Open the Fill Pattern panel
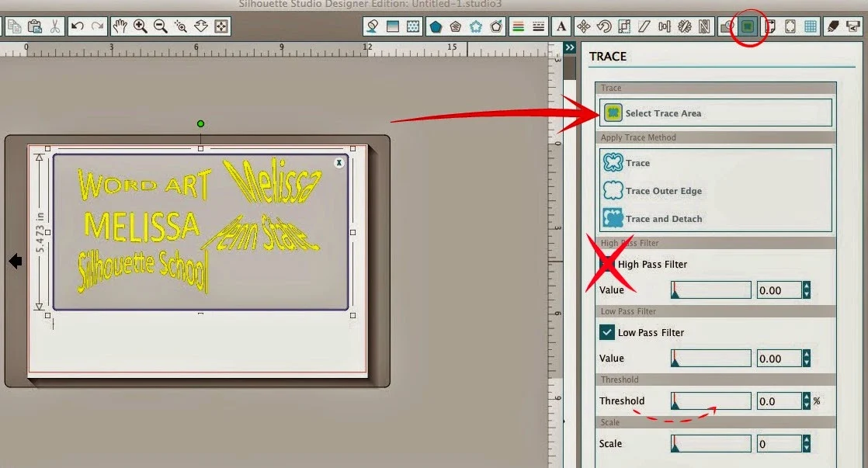 [x=413, y=26]
